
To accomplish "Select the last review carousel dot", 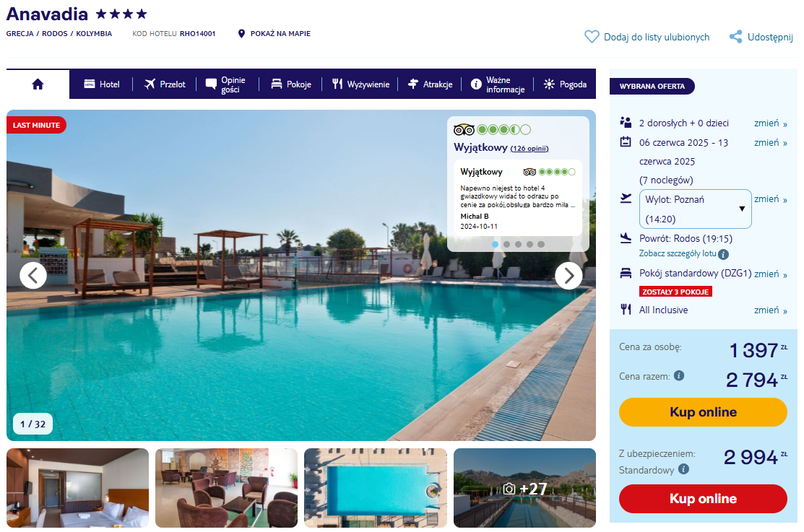I will (x=541, y=245).
